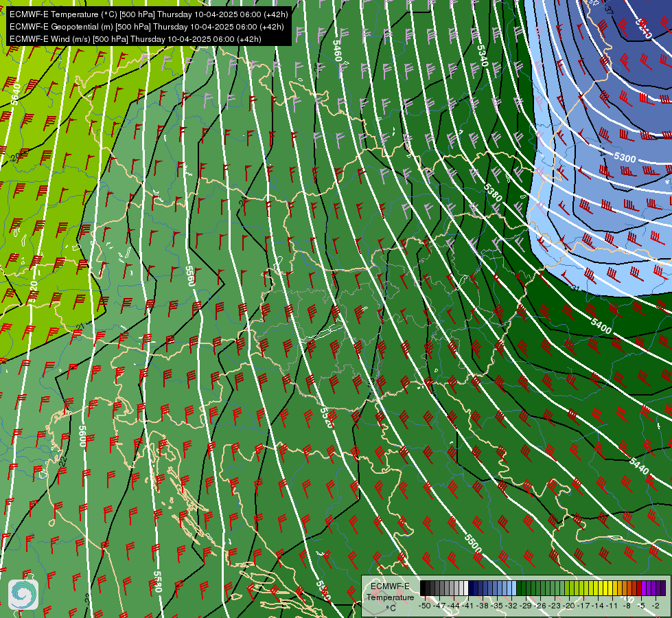Screen dimensions: 672x618
Task: Click the -47 legend tick label
Action: pos(439,606)
